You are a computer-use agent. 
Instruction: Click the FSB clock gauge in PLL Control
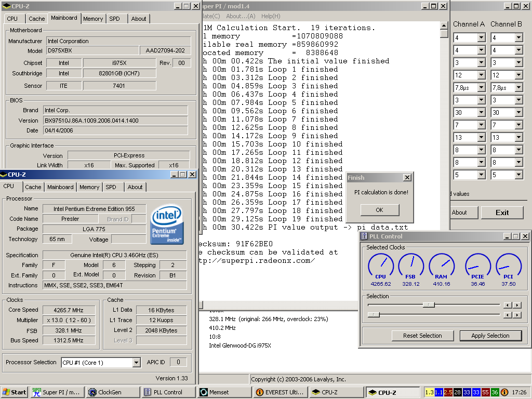410,267
